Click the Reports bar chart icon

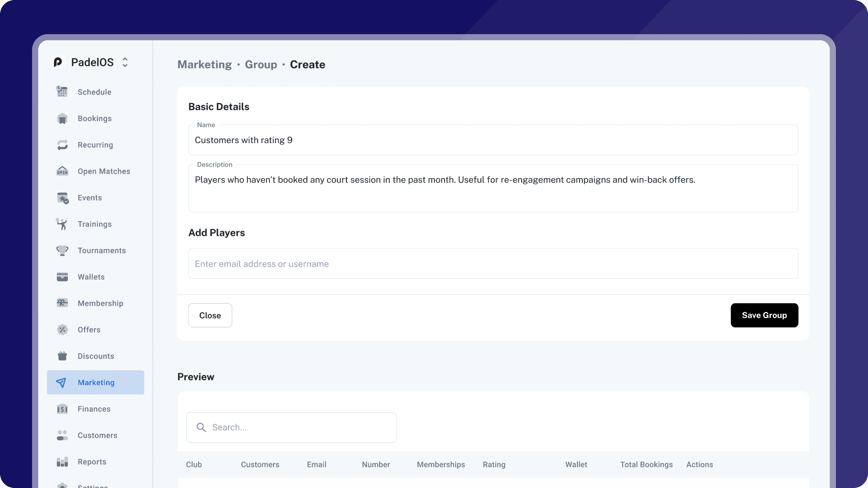62,462
